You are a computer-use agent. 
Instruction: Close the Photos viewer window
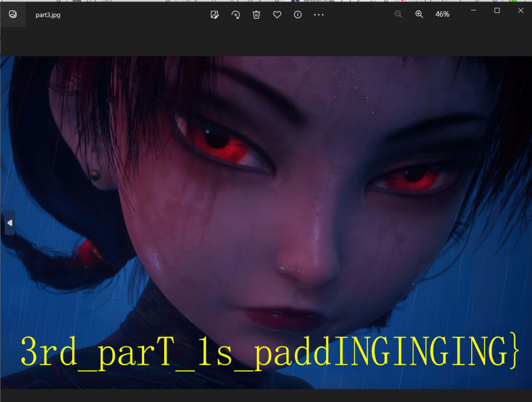(521, 10)
